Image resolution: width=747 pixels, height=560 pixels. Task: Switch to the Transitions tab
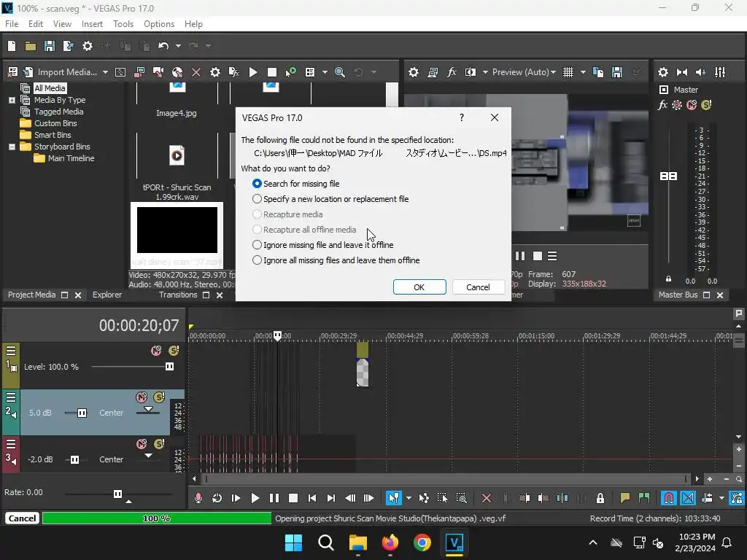click(178, 295)
